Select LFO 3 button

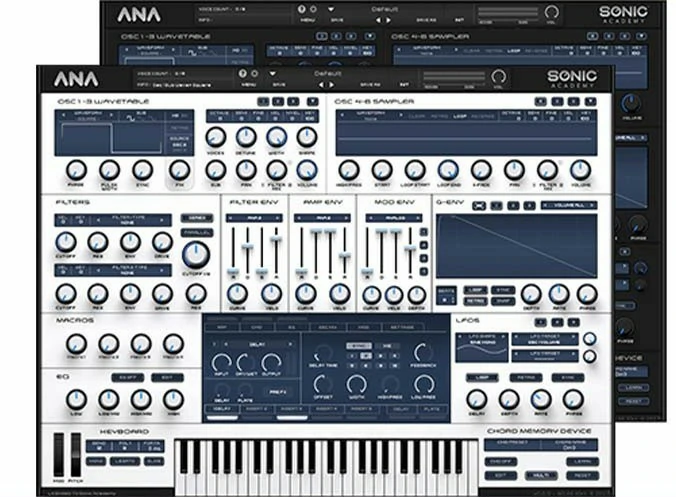(573, 322)
